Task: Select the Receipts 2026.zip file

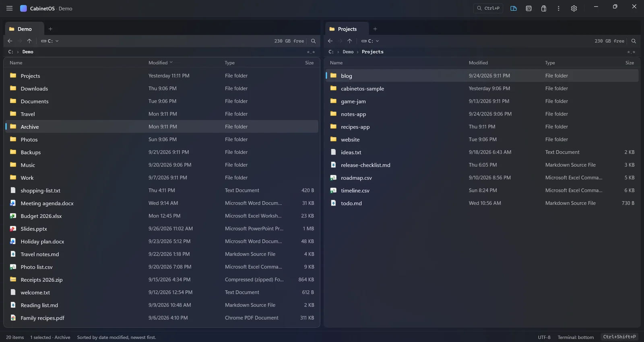Action: [x=162, y=280]
